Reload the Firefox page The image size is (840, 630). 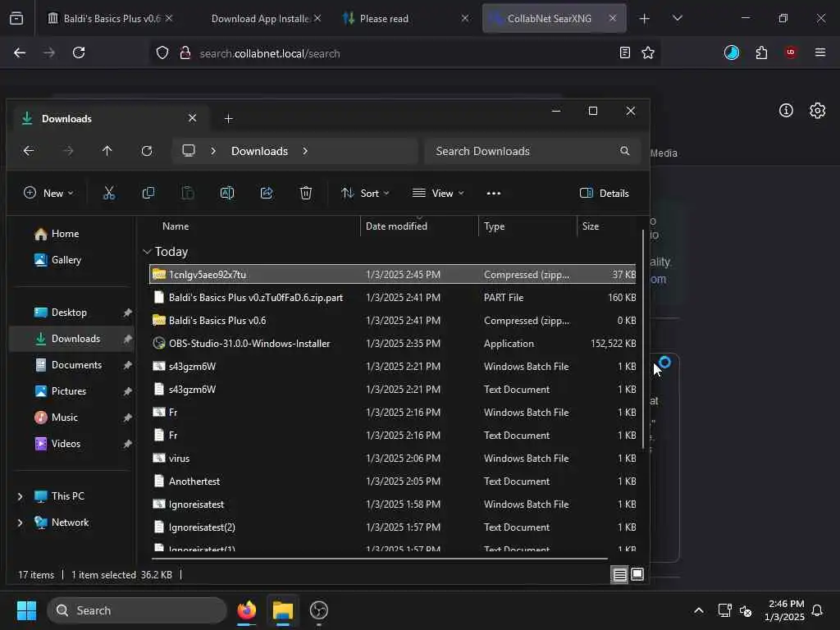click(79, 52)
